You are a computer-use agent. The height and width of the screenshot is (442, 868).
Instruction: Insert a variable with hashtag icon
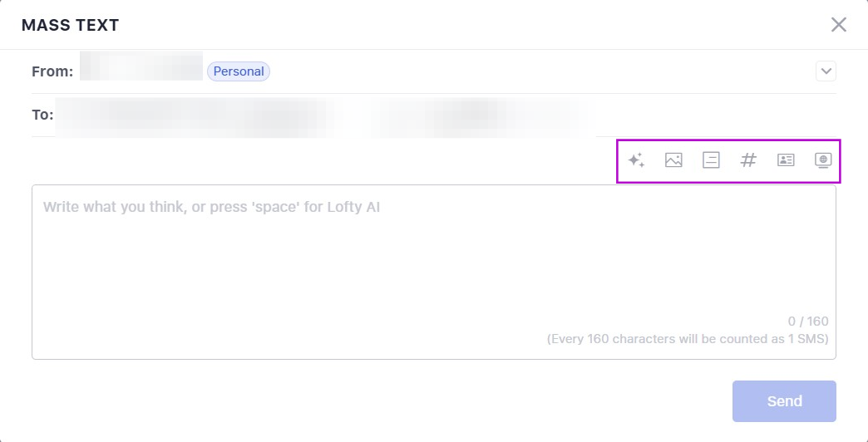point(748,160)
